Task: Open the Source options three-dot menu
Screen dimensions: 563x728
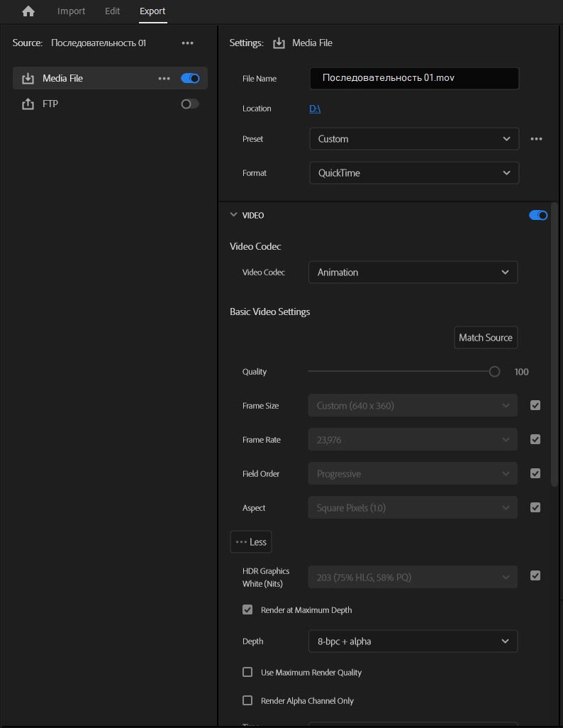Action: click(187, 43)
